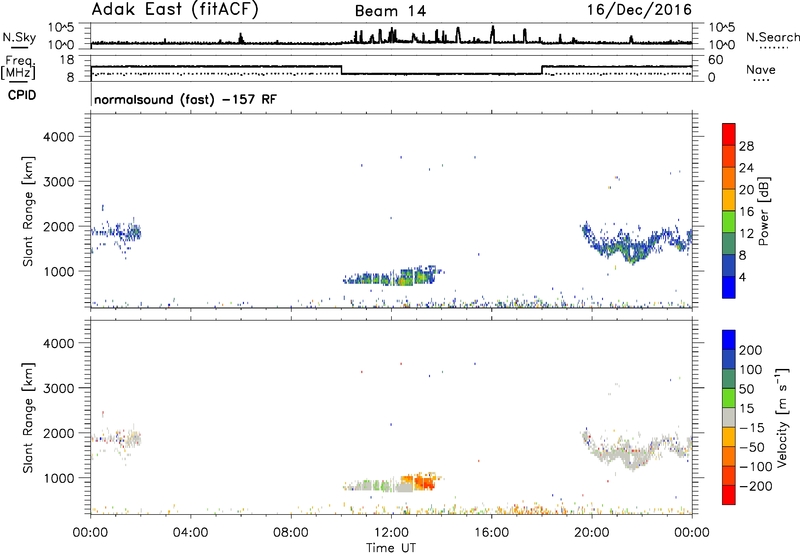
Task: Click the '28' power colorbar value
Action: pyautogui.click(x=746, y=146)
